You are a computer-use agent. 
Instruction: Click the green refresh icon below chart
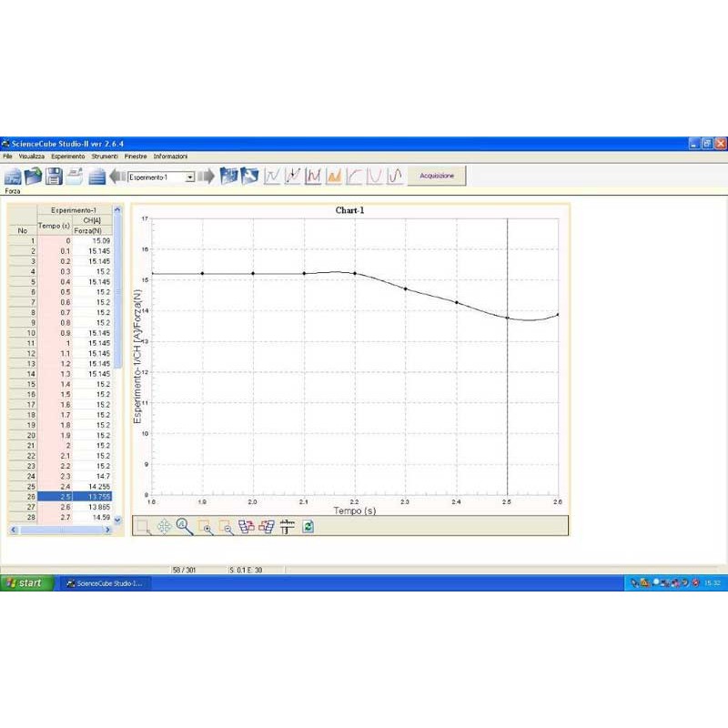point(308,526)
